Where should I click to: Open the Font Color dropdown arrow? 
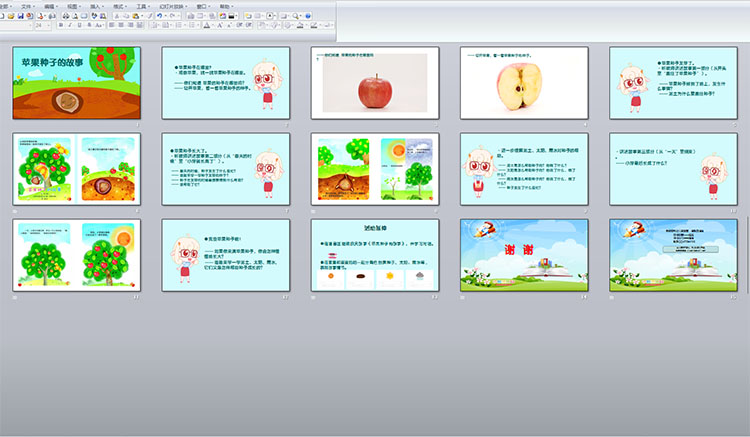tap(213, 25)
